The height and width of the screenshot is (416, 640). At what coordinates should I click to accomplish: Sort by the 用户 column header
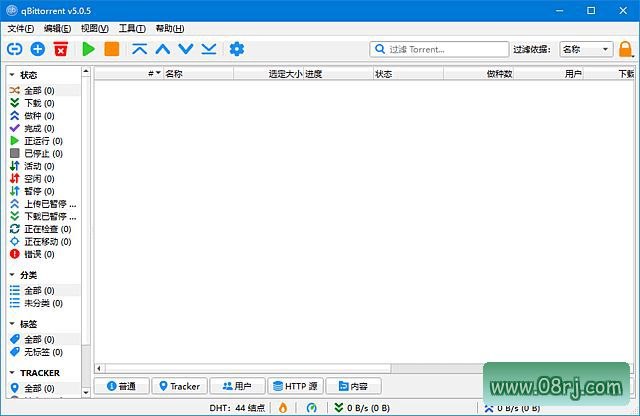pos(548,73)
